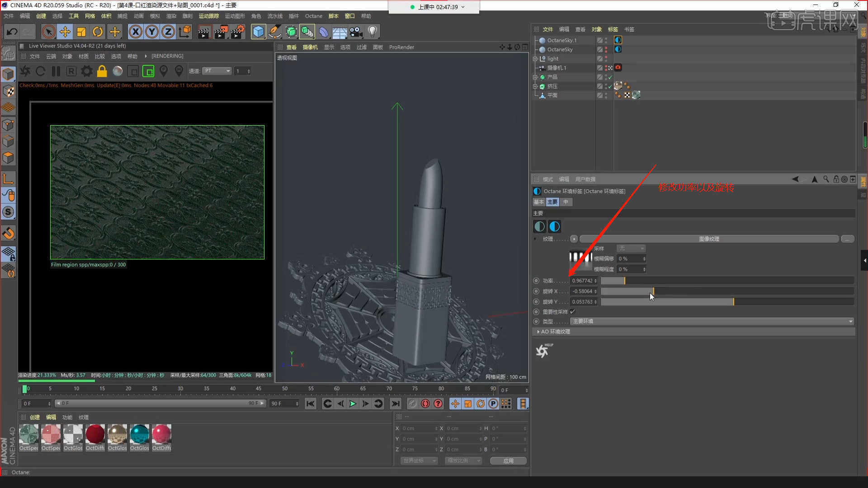Image resolution: width=868 pixels, height=488 pixels.
Task: Open Live Viewer 材质 menu
Action: tap(83, 56)
